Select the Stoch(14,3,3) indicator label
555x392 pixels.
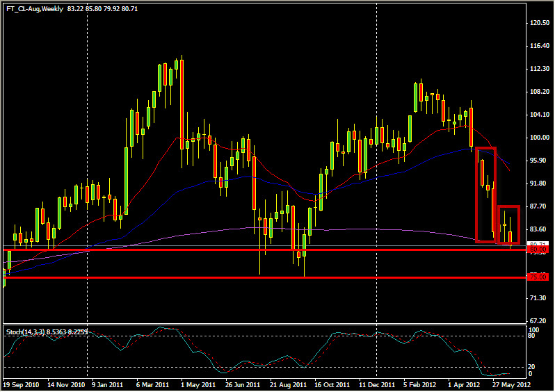point(24,332)
